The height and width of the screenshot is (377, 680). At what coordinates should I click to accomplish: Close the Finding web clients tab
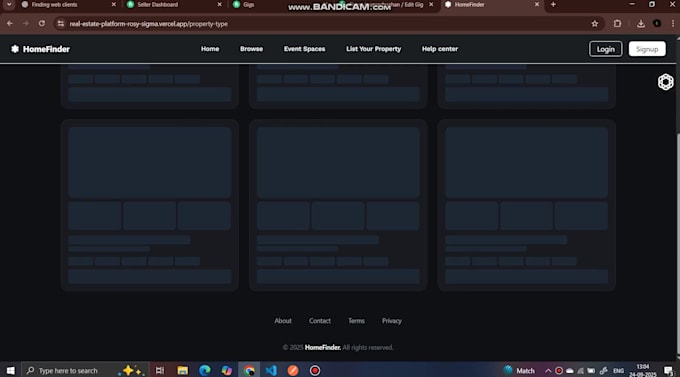pyautogui.click(x=114, y=4)
